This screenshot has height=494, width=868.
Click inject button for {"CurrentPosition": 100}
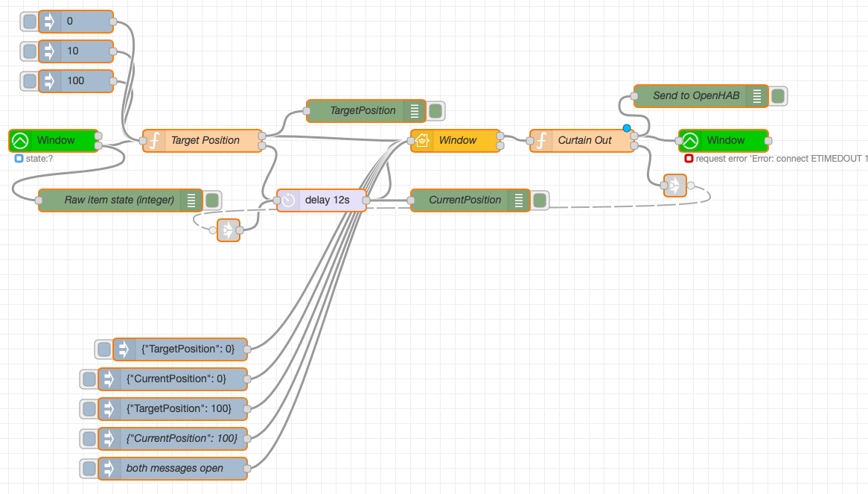89,439
